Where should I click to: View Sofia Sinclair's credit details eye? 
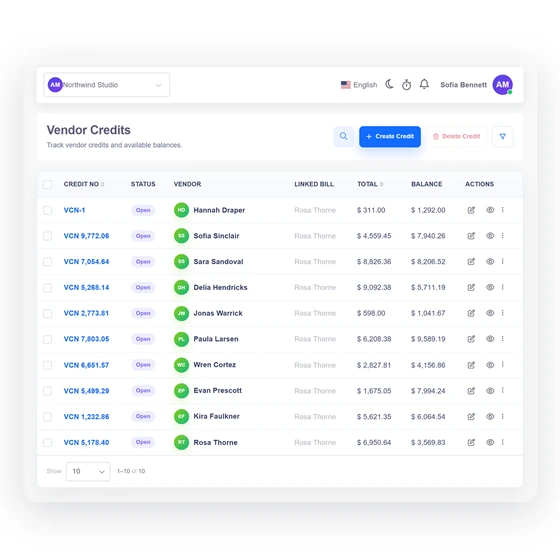point(490,236)
